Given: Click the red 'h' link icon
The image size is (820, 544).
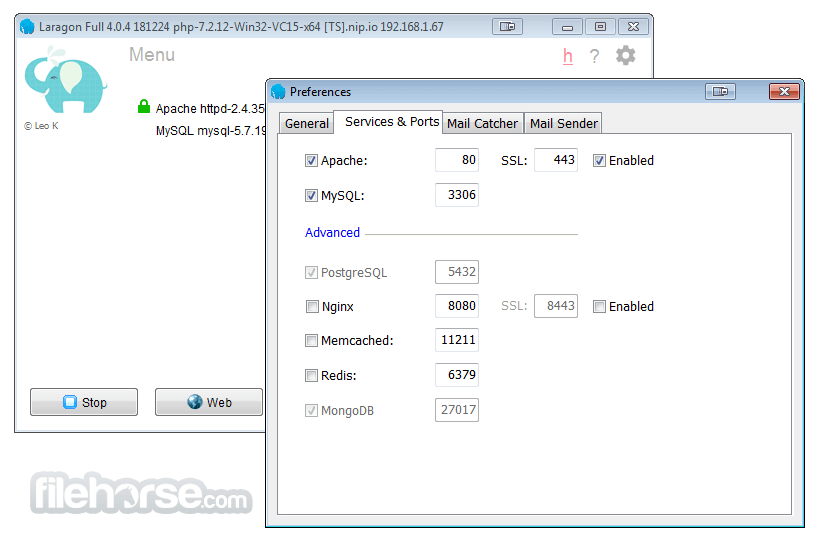Looking at the screenshot, I should point(568,56).
